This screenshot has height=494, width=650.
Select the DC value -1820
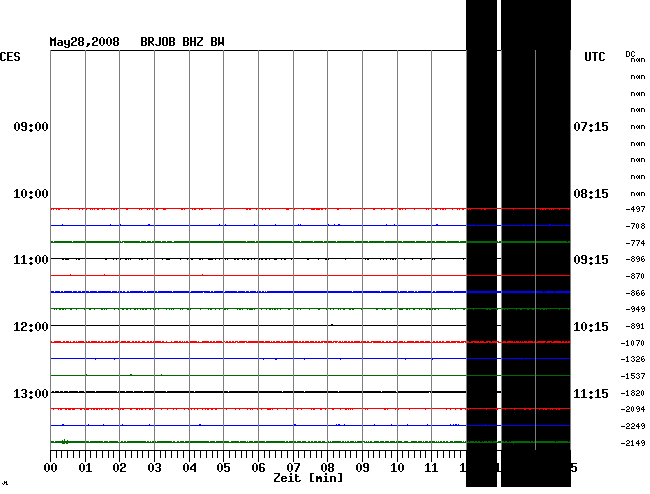pyautogui.click(x=633, y=393)
